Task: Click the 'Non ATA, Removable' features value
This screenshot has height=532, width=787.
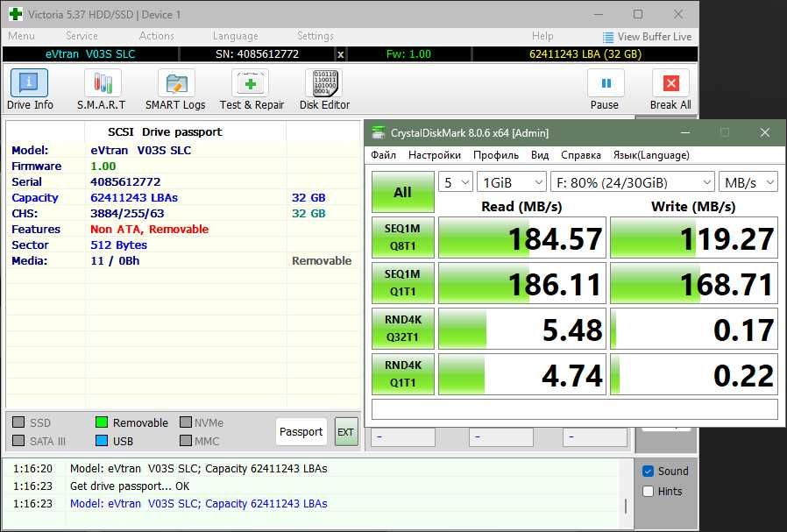Action: pos(150,229)
